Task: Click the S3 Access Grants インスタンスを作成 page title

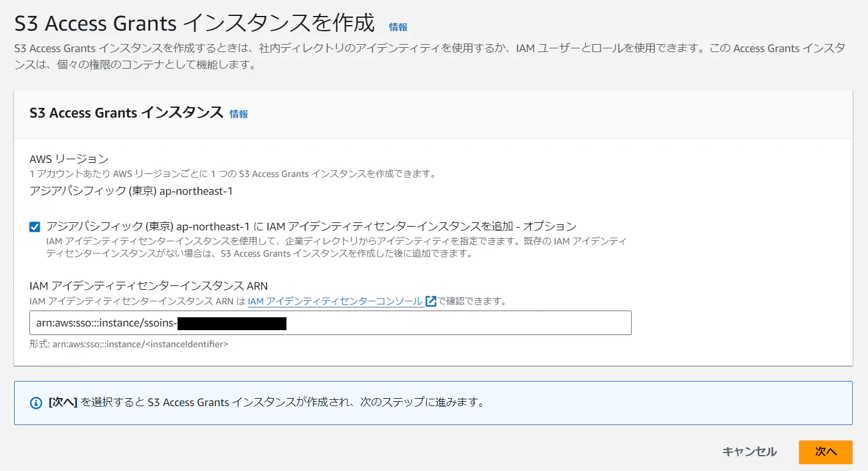Action: (x=194, y=23)
